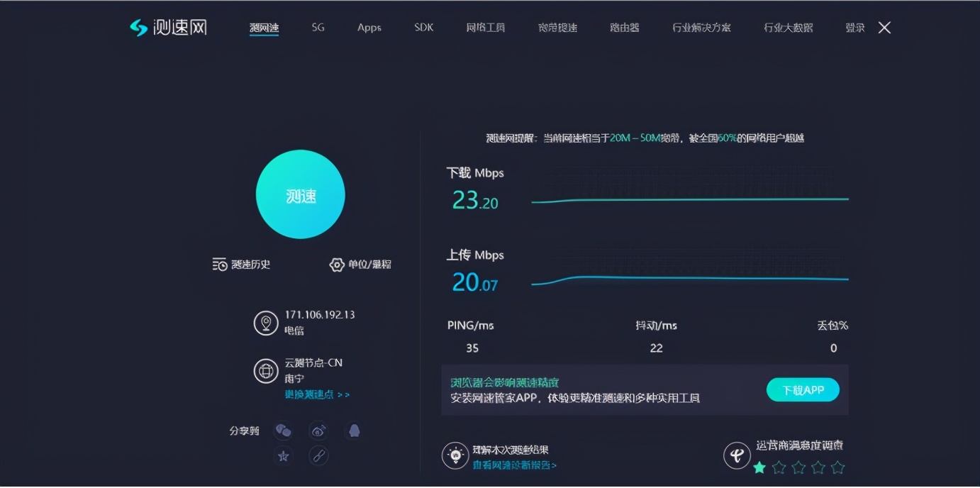The height and width of the screenshot is (488, 980).
Task: Click the 抖动/ms value 22
Action: pos(657,348)
